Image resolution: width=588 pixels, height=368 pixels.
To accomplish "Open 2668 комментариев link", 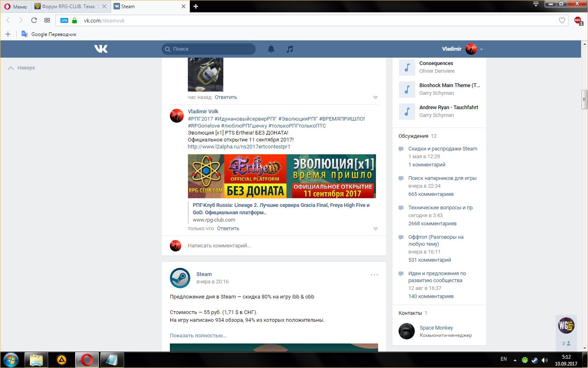I will 432,224.
